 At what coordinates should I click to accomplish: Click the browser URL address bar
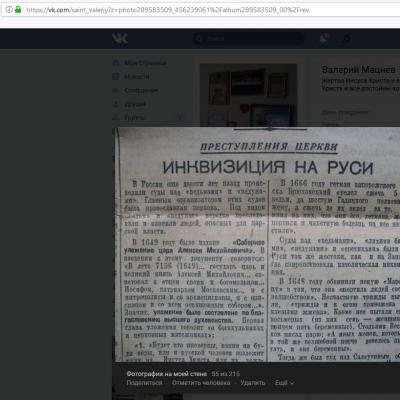coord(200,10)
